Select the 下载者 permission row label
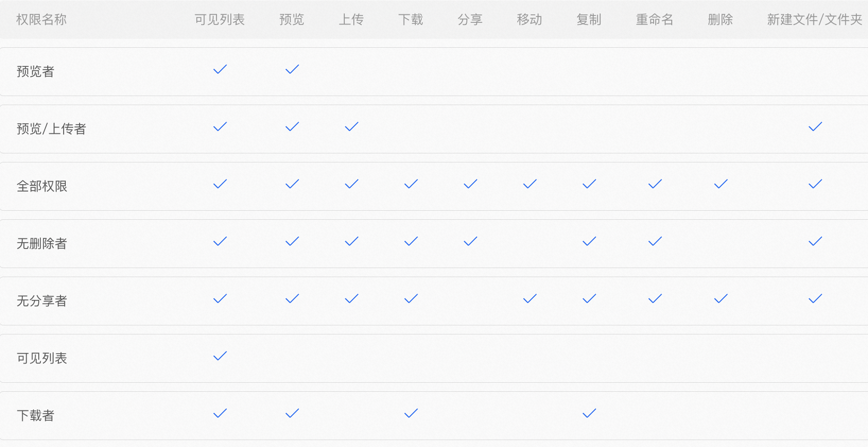The height and width of the screenshot is (447, 868). pyautogui.click(x=36, y=416)
